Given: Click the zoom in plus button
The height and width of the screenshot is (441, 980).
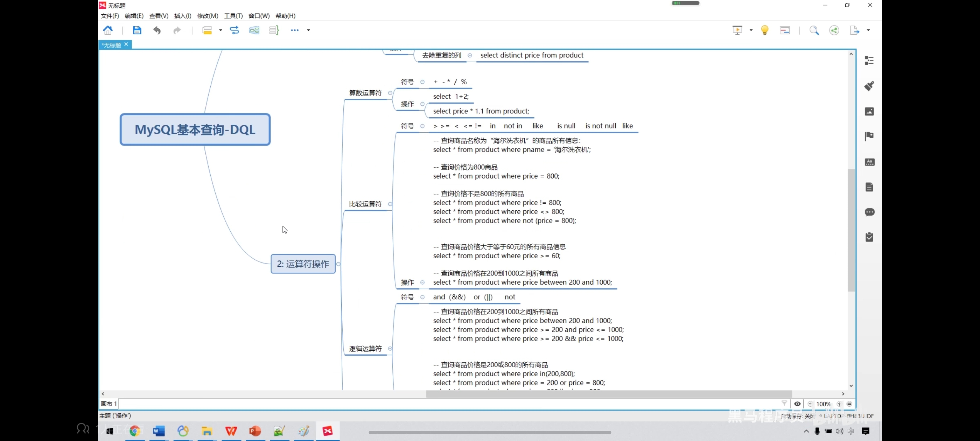Looking at the screenshot, I should [839, 404].
